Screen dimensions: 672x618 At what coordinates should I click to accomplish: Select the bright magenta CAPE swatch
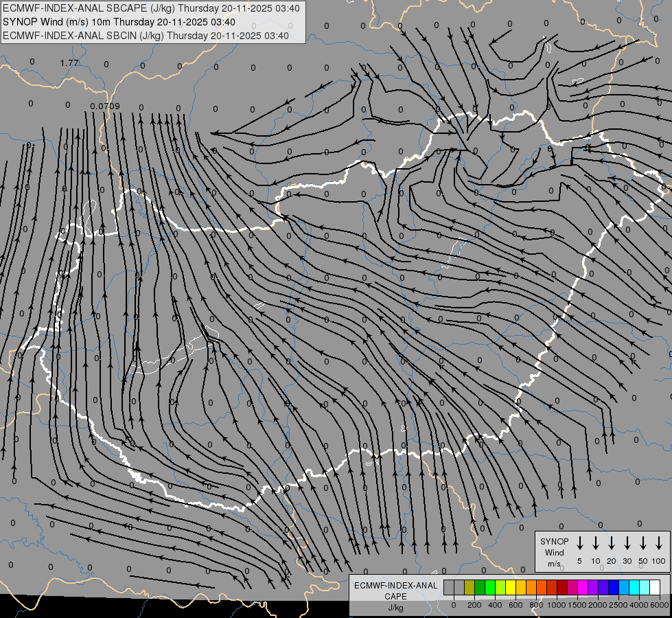point(583,587)
